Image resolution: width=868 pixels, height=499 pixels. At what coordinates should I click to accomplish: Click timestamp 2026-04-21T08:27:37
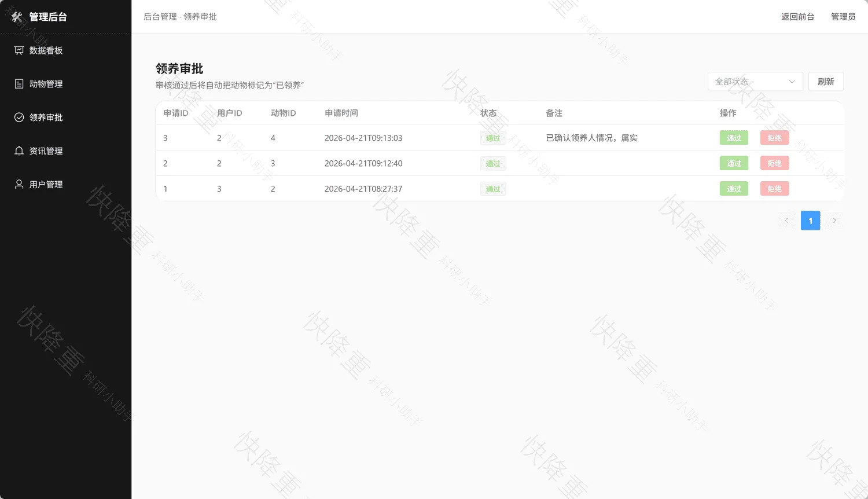363,189
